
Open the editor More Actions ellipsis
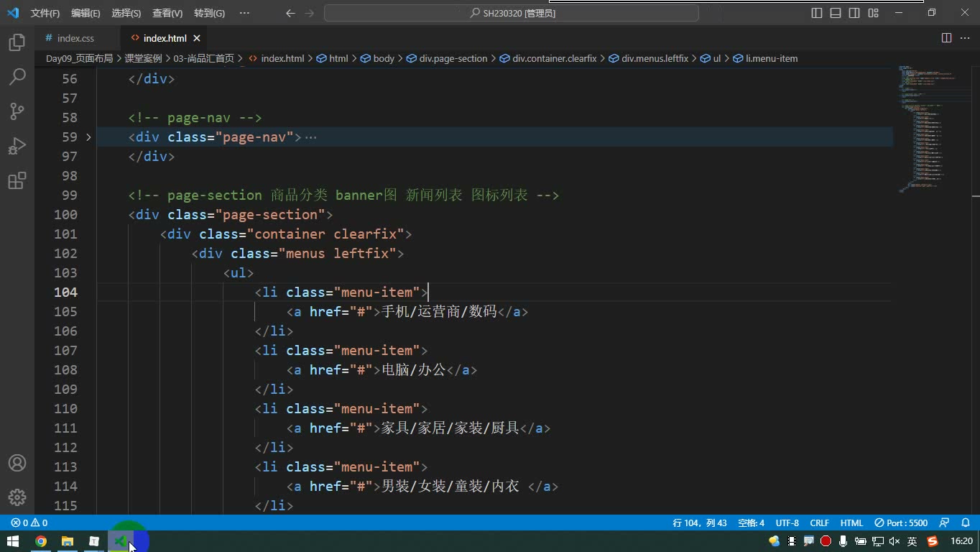pos(965,38)
